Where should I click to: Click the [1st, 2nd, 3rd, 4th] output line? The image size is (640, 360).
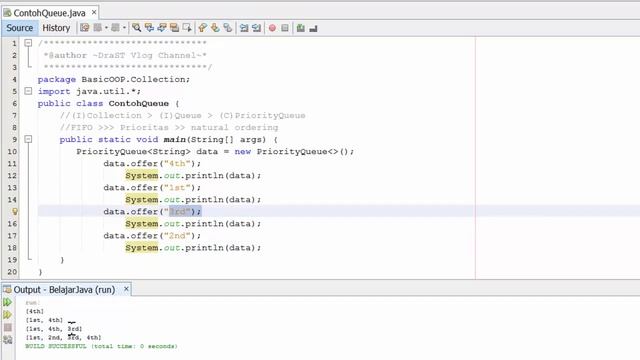[63, 338]
